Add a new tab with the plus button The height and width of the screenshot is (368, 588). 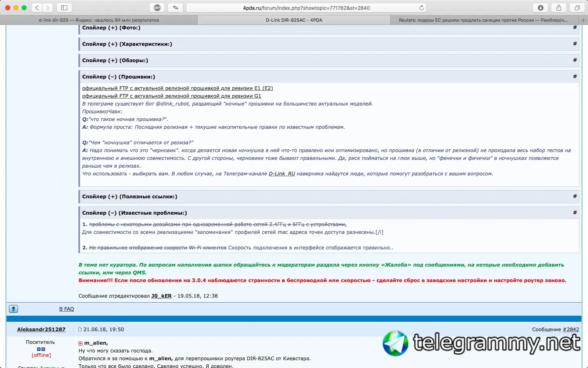point(583,20)
